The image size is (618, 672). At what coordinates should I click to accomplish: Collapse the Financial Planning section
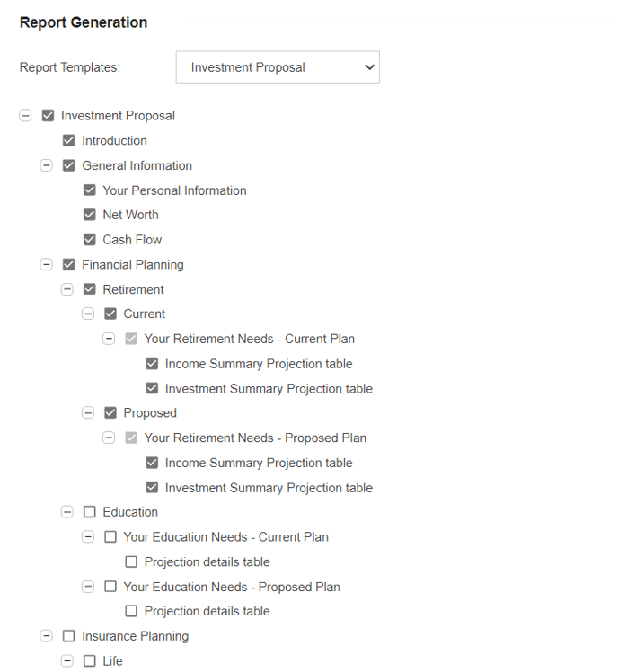[x=47, y=265]
